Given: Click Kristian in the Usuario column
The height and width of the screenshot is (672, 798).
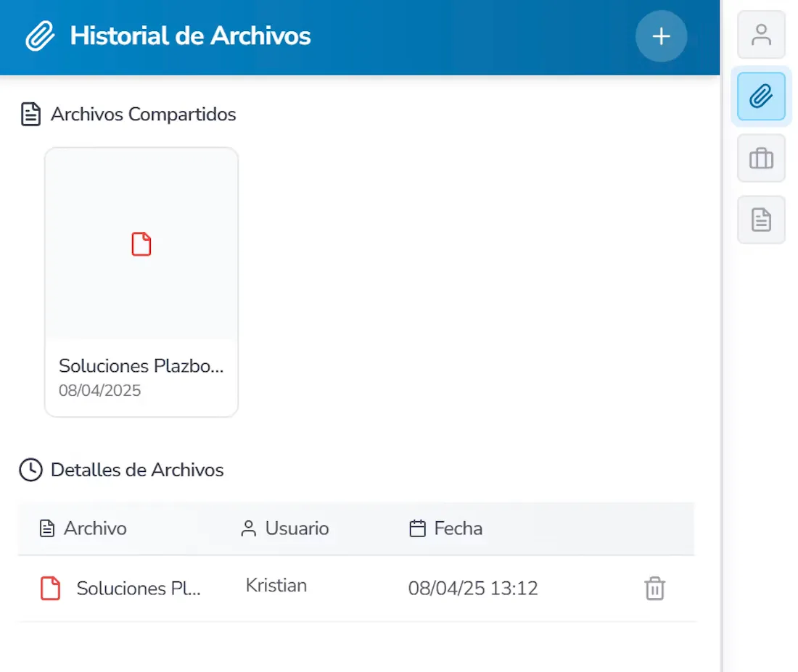Looking at the screenshot, I should click(x=276, y=586).
